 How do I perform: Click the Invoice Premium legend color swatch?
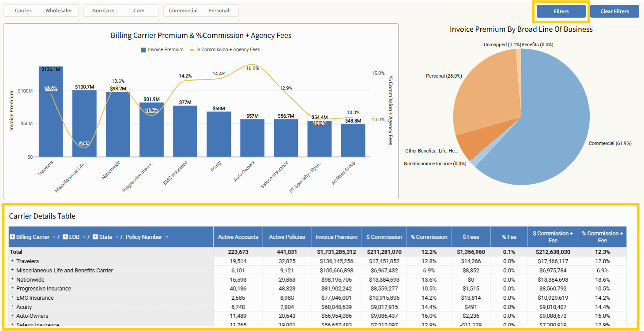coord(143,50)
